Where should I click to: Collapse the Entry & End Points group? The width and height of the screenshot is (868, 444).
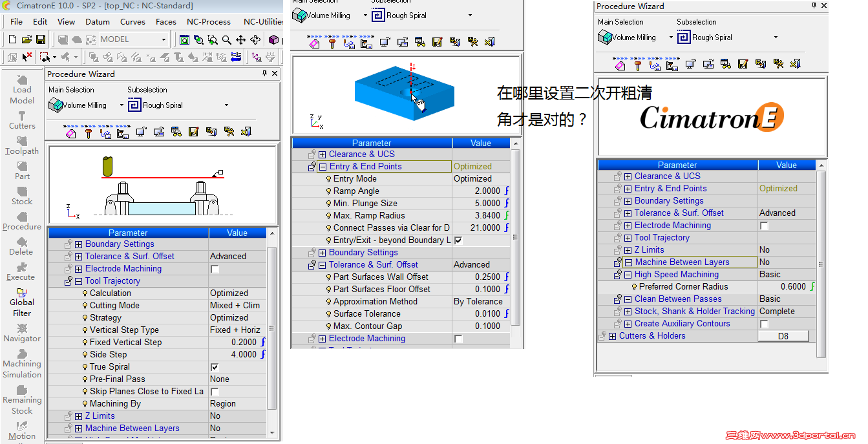[323, 167]
